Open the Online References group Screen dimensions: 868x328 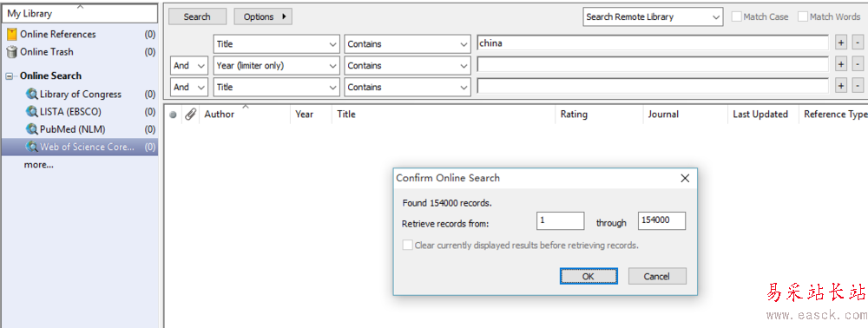point(79,35)
